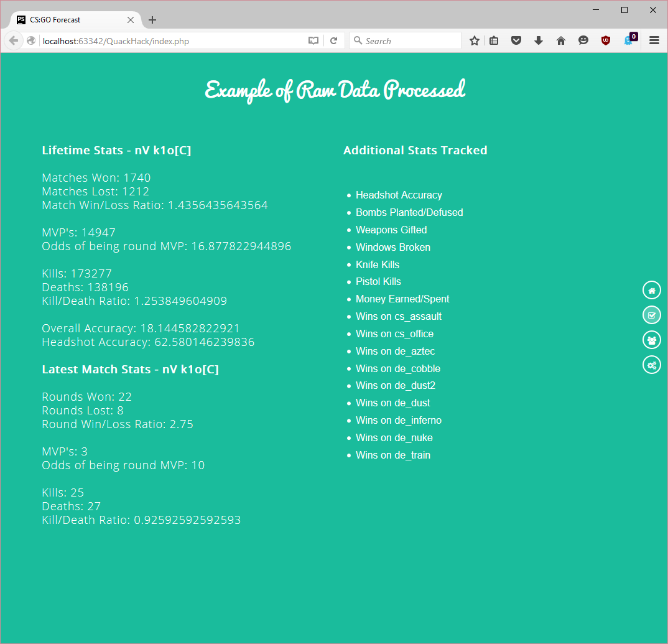Show bookmarks list icon

(x=494, y=41)
